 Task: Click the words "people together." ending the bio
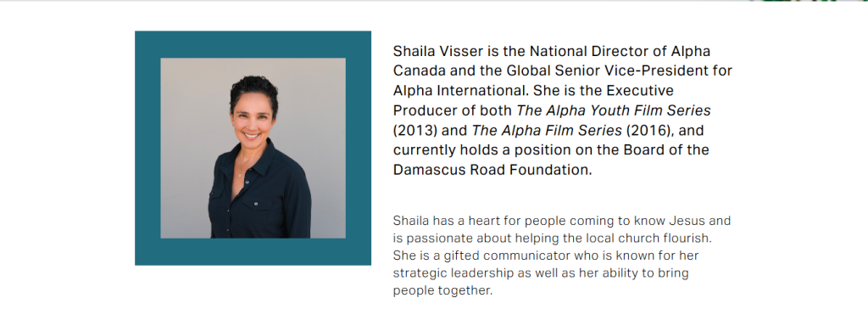[x=442, y=291]
